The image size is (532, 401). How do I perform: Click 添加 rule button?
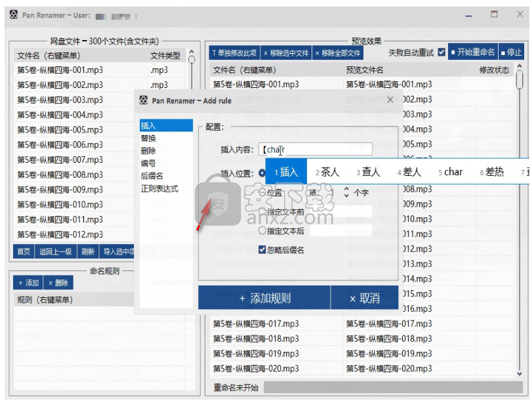pos(28,282)
